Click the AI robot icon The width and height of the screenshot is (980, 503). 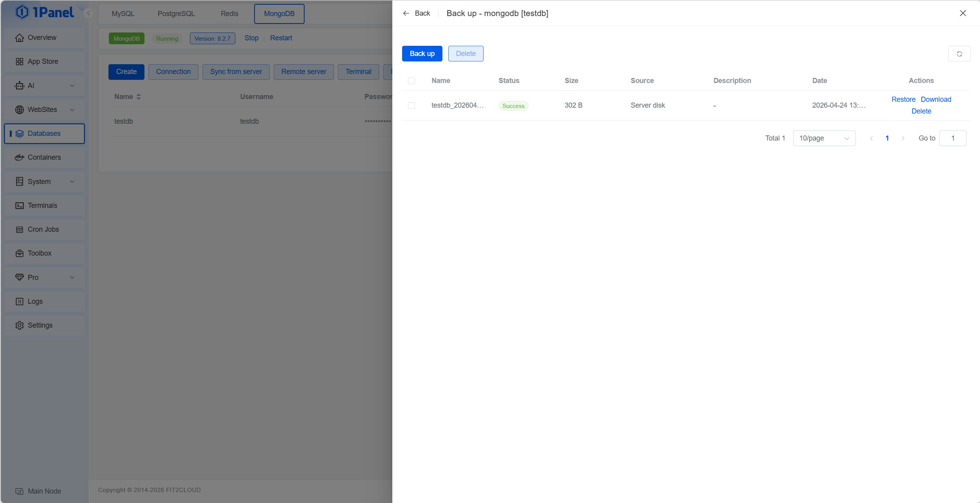pyautogui.click(x=20, y=86)
